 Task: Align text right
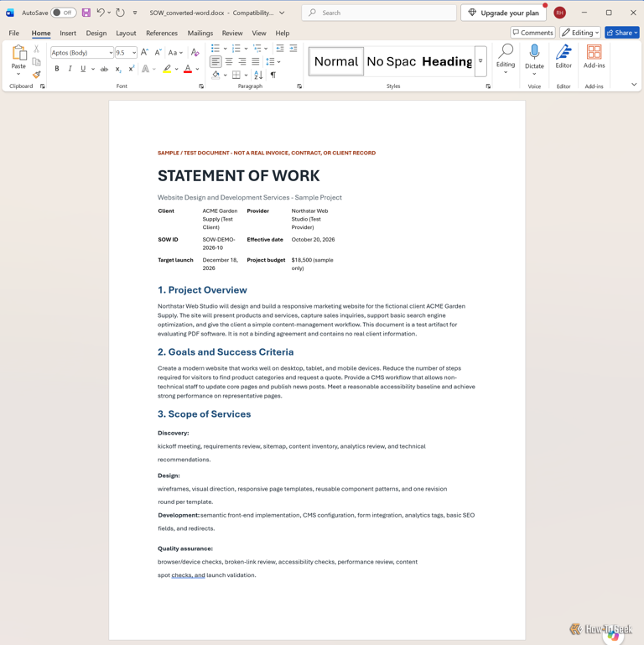click(242, 62)
